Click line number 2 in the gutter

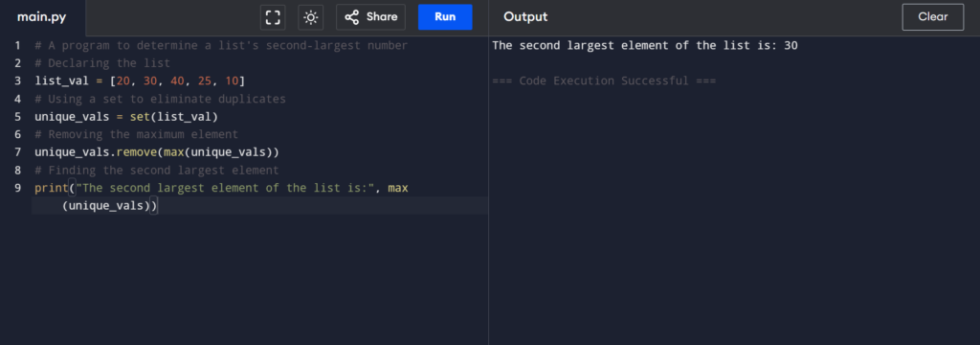[17, 63]
